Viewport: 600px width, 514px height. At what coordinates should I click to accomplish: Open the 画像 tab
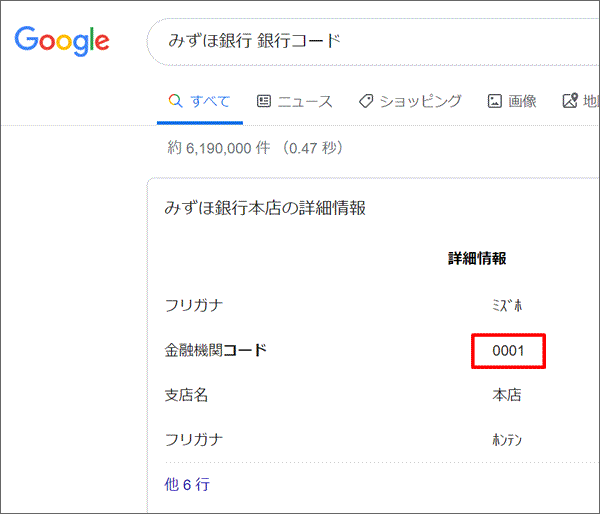pyautogui.click(x=512, y=101)
